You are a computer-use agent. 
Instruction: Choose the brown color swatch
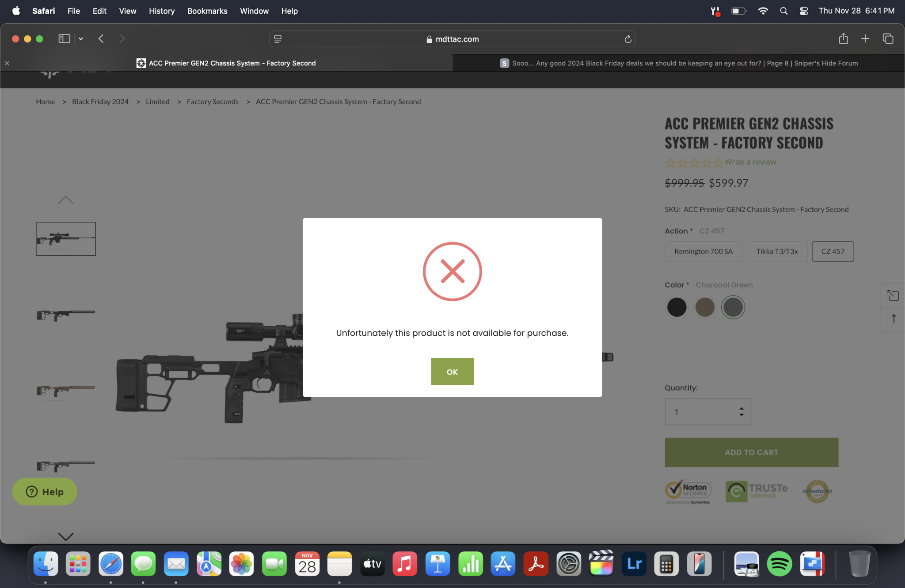[705, 307]
